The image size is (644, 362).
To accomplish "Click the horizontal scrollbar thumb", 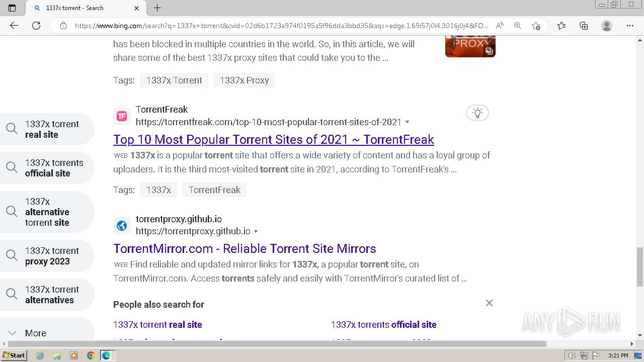I will point(276,344).
